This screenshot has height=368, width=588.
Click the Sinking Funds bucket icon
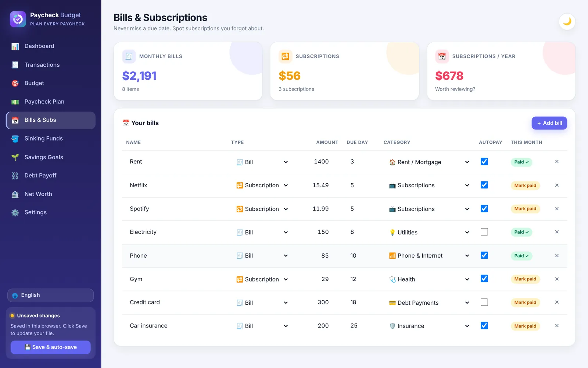click(15, 139)
